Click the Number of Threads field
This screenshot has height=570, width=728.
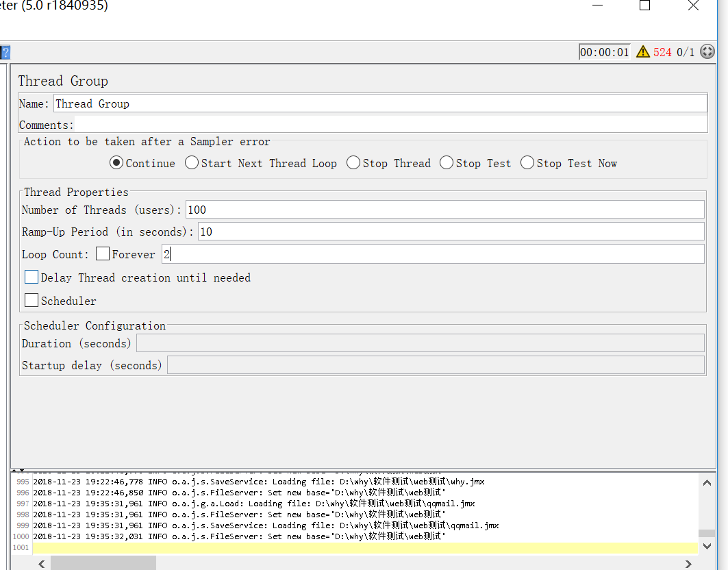[444, 210]
